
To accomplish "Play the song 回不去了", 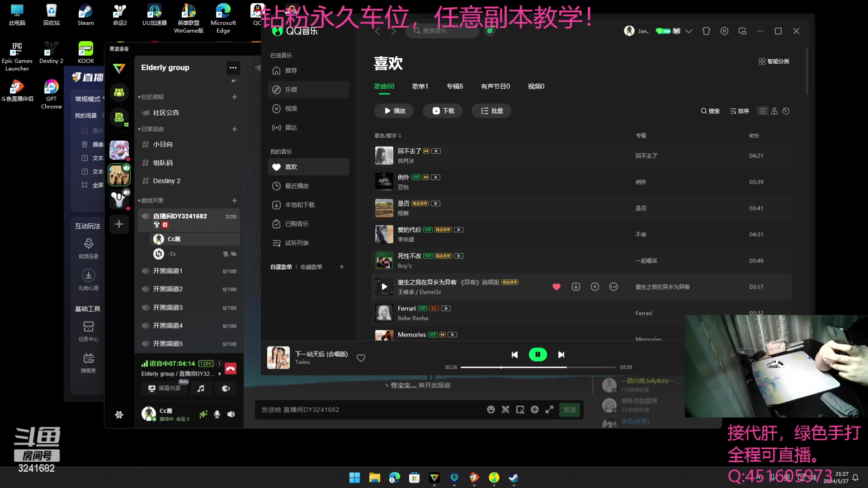I will [x=384, y=156].
